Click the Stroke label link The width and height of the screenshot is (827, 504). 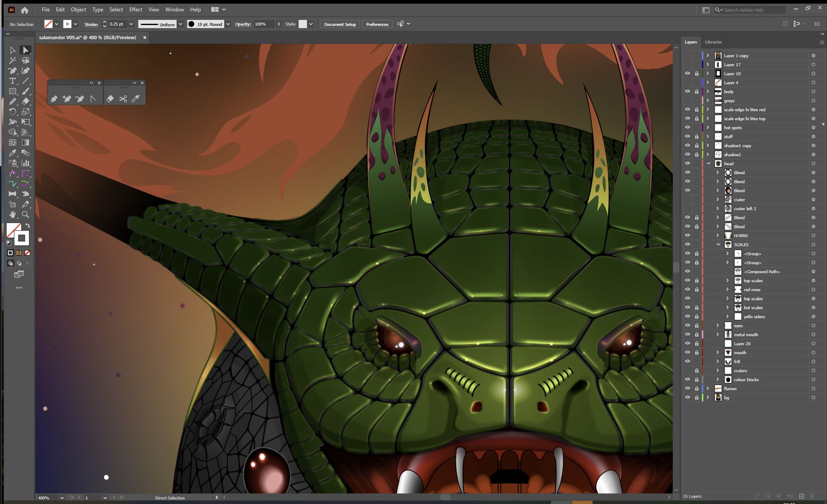coord(91,24)
